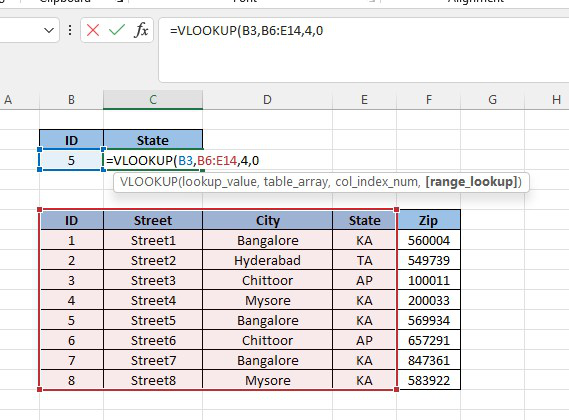Cancel the formula entry with the X icon
Screen dimensions: 569x420
pyautogui.click(x=93, y=30)
